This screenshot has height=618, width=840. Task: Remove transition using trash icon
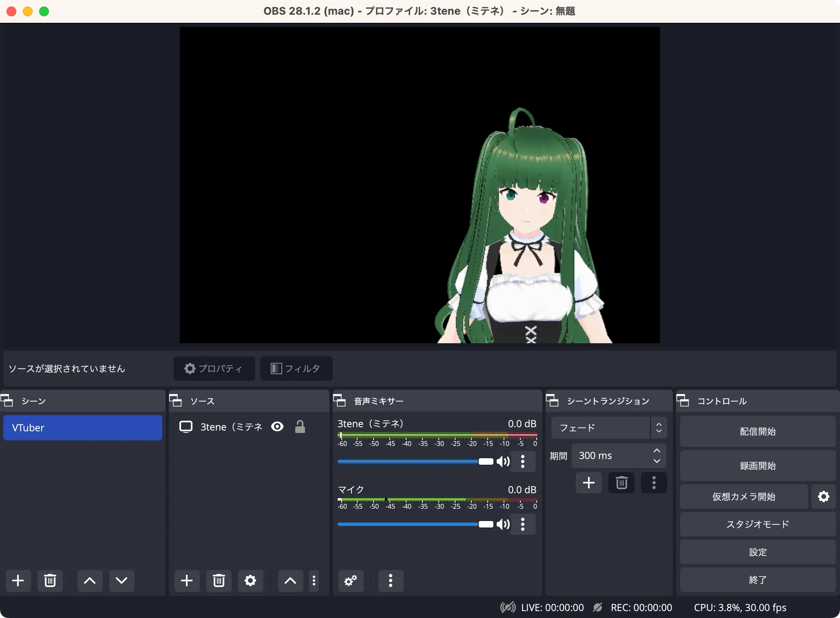coord(621,483)
